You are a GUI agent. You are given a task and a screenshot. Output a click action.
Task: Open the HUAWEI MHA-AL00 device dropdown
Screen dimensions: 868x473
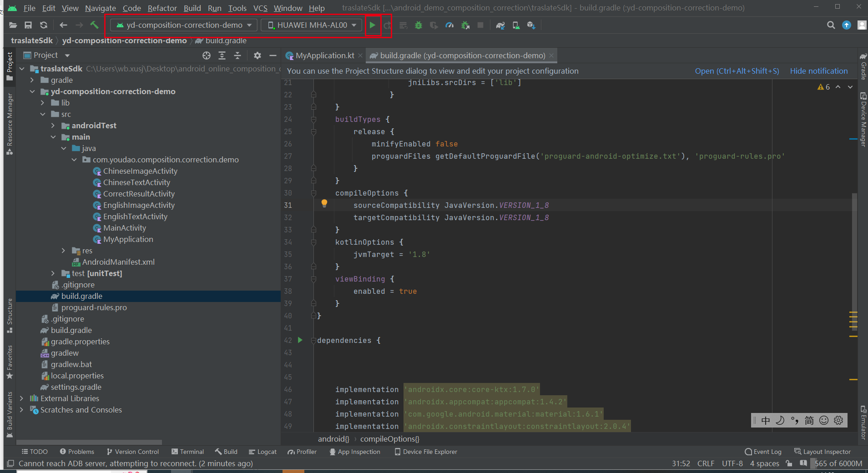click(312, 25)
